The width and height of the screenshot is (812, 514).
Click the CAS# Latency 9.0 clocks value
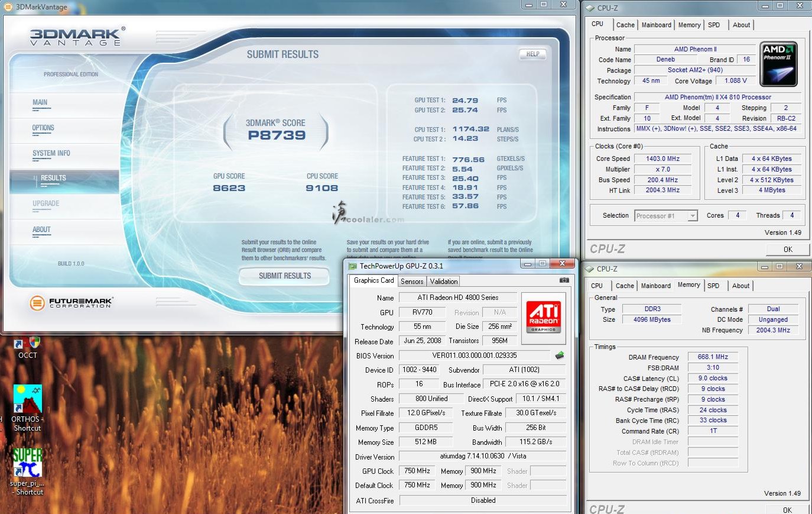pos(713,378)
